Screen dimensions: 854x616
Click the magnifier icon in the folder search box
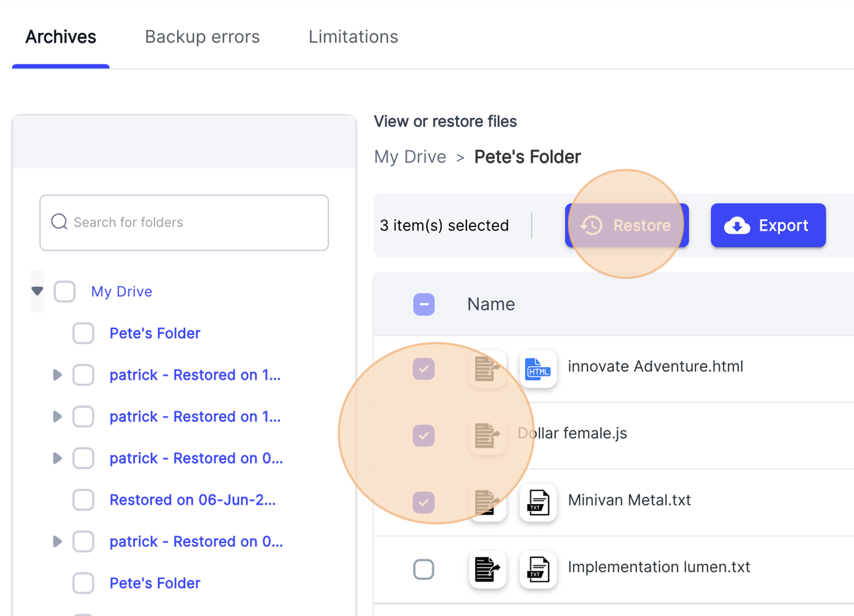coord(59,222)
